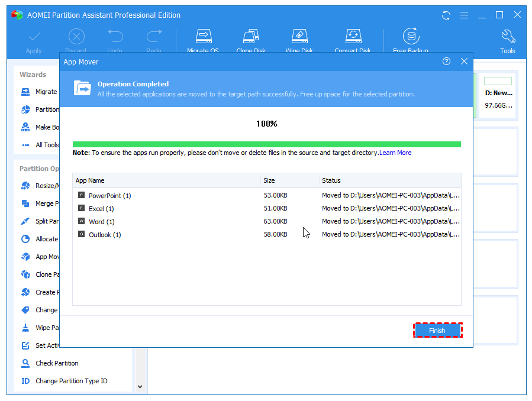Open the Wipe Disk tool
Image resolution: width=532 pixels, height=401 pixels.
click(x=299, y=41)
